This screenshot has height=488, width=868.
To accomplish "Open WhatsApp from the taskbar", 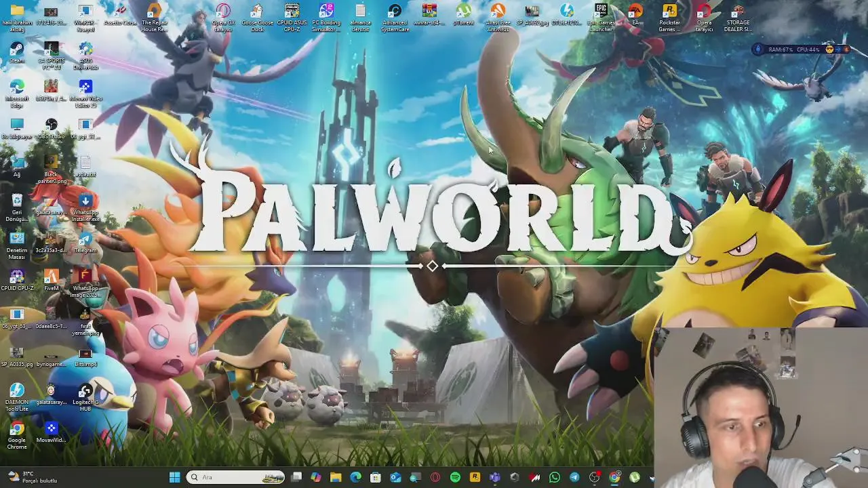I will click(x=555, y=477).
